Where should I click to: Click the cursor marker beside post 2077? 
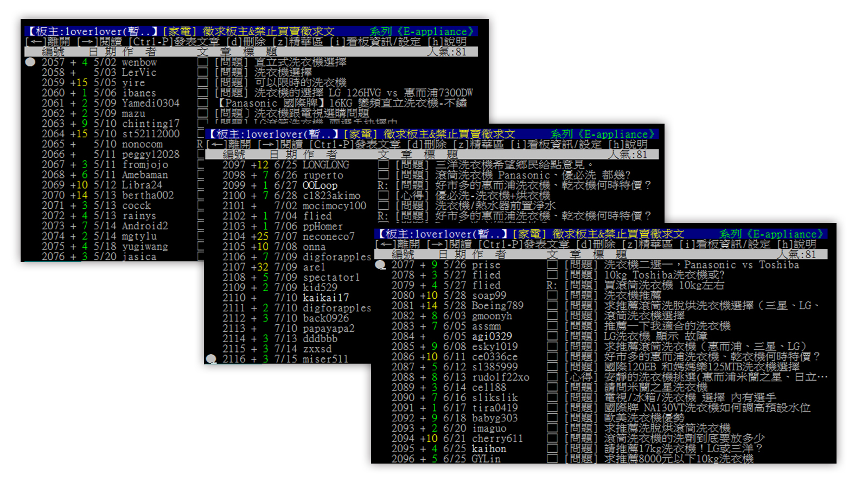pos(380,265)
